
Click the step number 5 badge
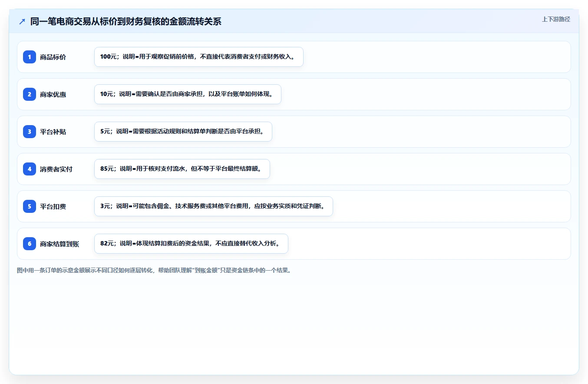click(30, 206)
